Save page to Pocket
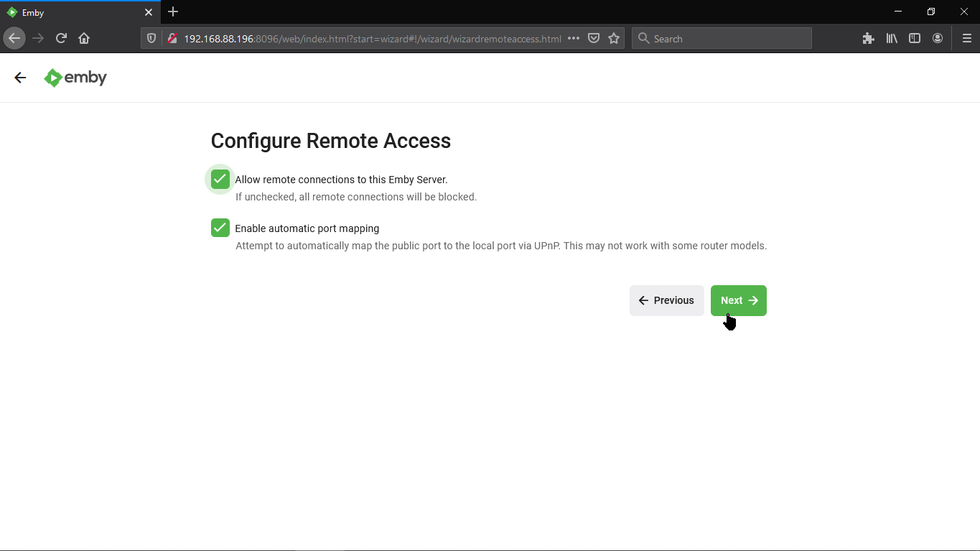Image resolution: width=980 pixels, height=551 pixels. coord(594,39)
